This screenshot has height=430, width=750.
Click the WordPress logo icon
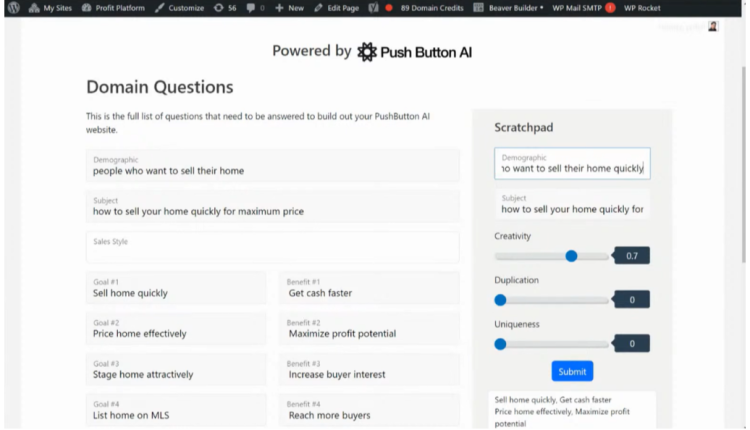[x=13, y=7]
